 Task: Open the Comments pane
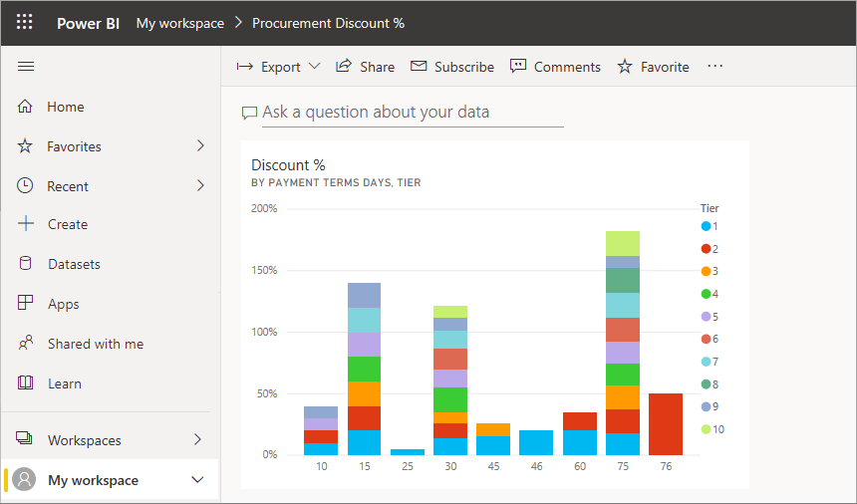click(555, 67)
